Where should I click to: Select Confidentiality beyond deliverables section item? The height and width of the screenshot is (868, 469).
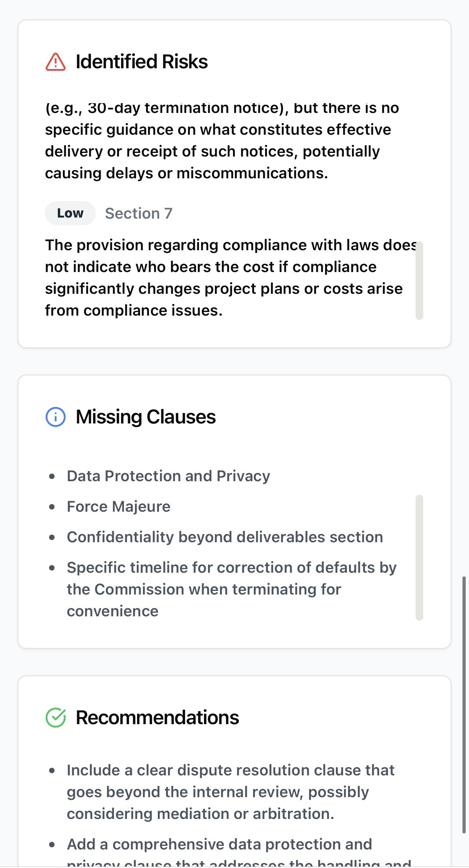[225, 537]
